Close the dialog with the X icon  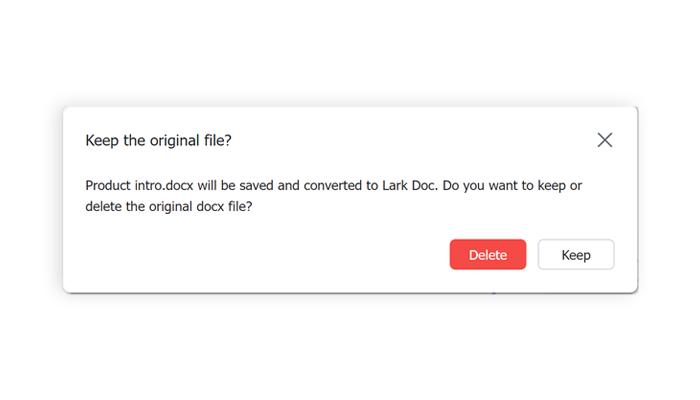pos(604,140)
